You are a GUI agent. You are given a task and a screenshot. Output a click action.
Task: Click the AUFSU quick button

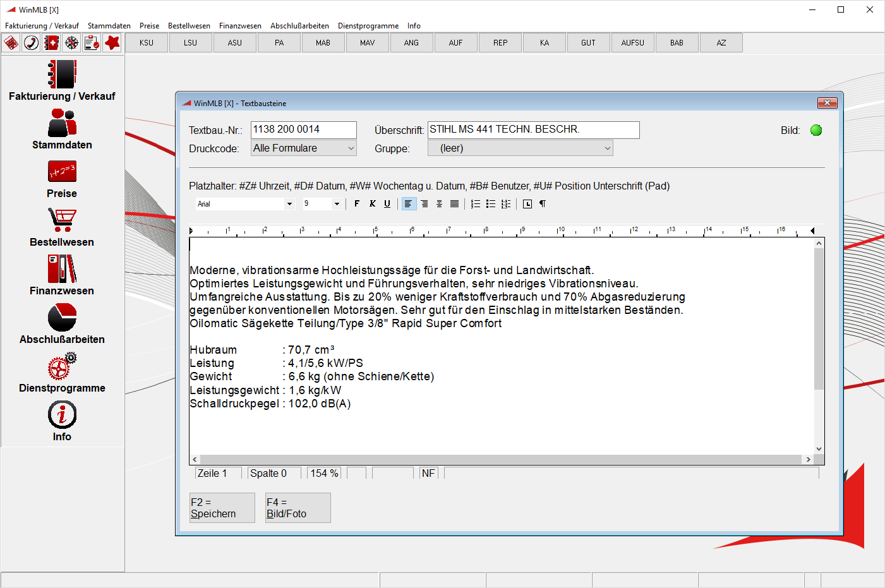(x=633, y=43)
